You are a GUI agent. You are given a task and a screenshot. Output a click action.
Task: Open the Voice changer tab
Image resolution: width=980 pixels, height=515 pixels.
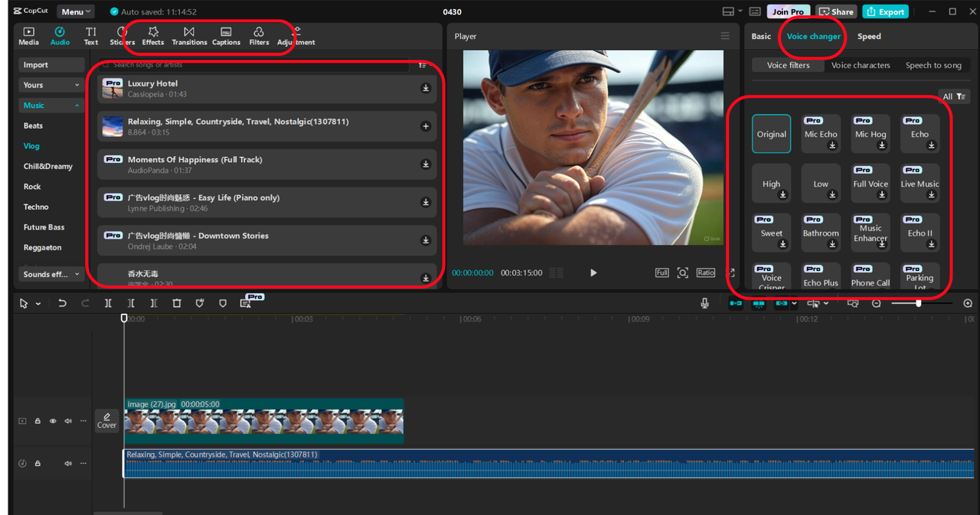click(813, 36)
